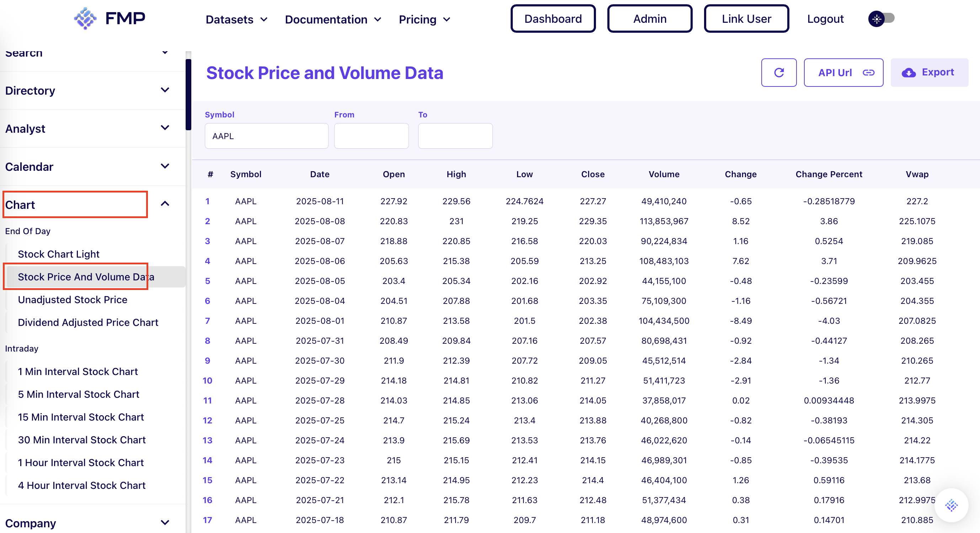The image size is (980, 533).
Task: Click the Volume column header
Action: coord(664,174)
